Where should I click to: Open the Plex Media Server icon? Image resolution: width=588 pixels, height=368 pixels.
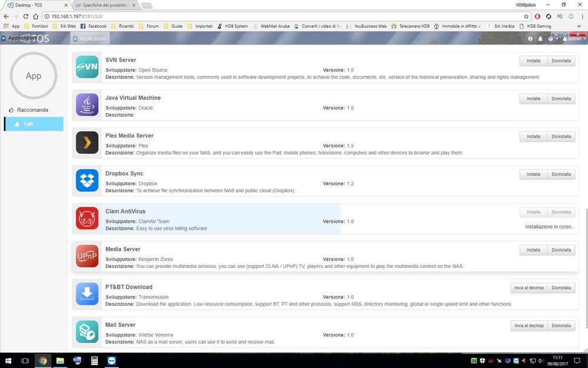[x=87, y=142]
